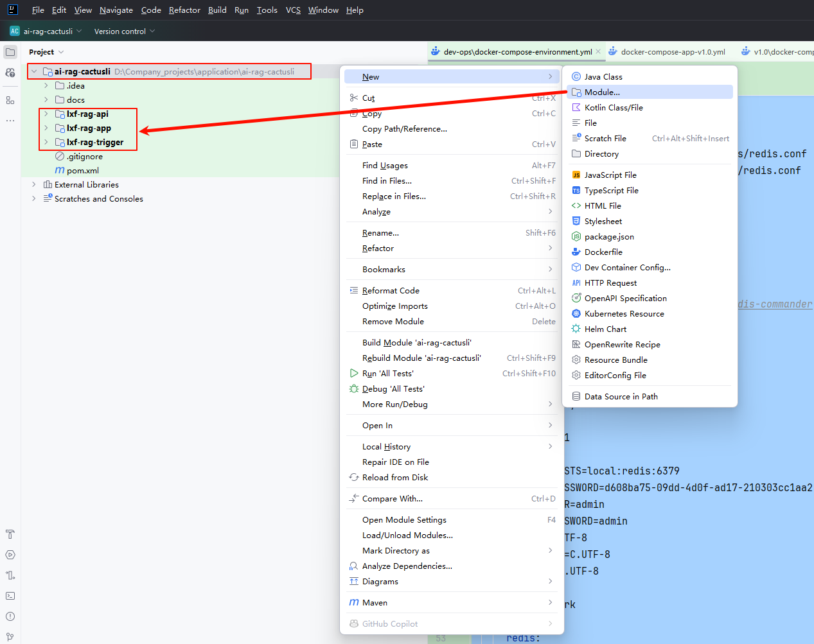Select pom.xml in project tree

pyautogui.click(x=83, y=170)
